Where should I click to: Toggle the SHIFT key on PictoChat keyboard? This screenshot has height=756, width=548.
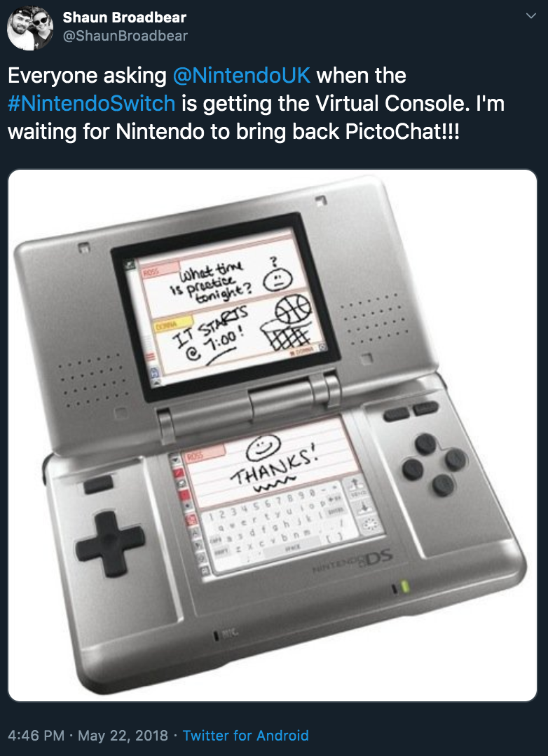[220, 552]
